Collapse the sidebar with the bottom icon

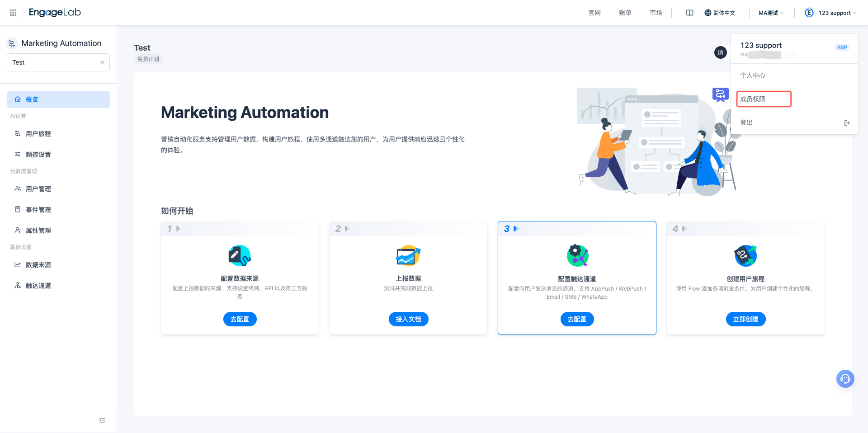[x=102, y=420]
